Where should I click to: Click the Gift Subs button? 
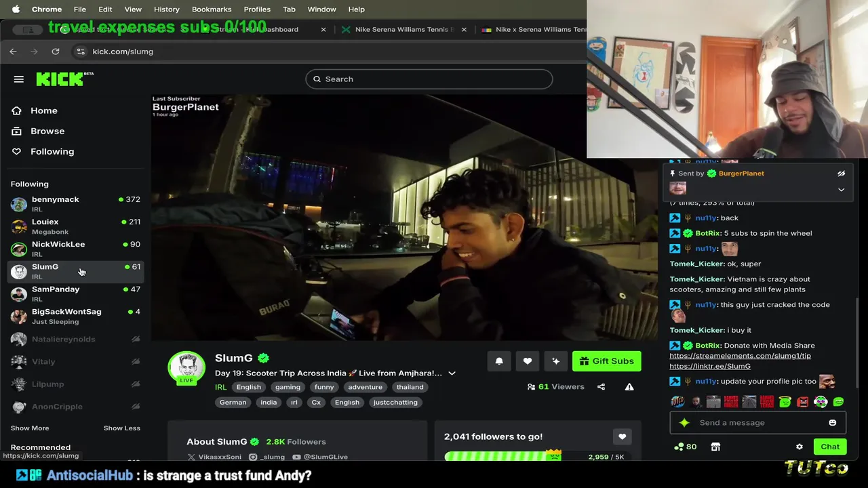pyautogui.click(x=607, y=361)
